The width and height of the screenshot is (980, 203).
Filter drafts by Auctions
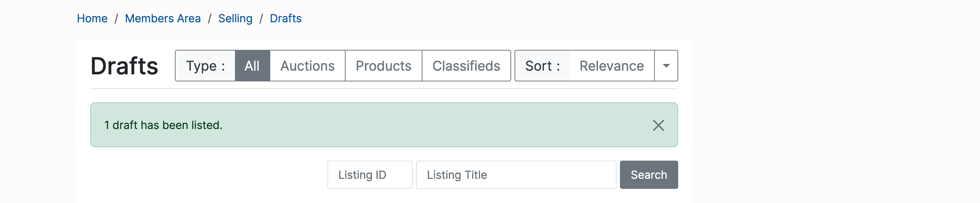point(307,66)
